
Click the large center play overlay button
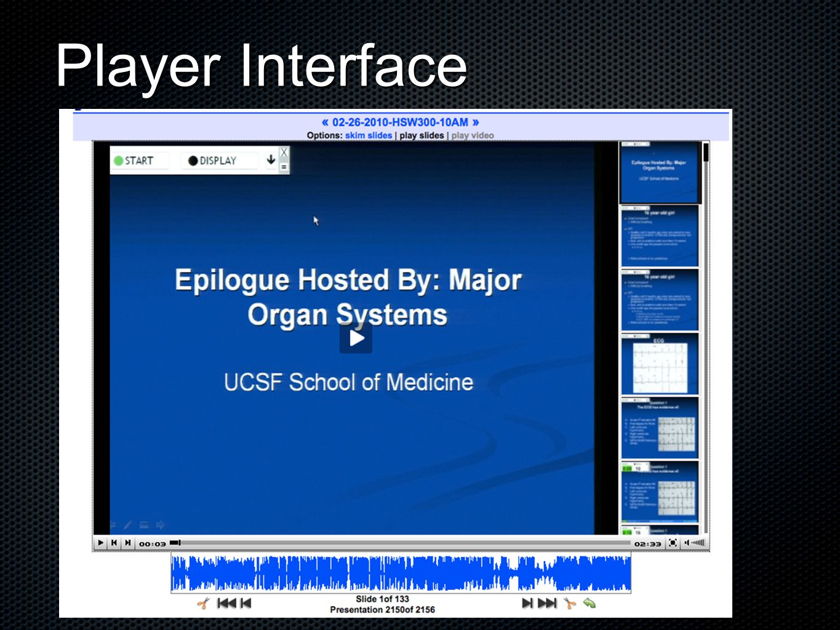[356, 338]
